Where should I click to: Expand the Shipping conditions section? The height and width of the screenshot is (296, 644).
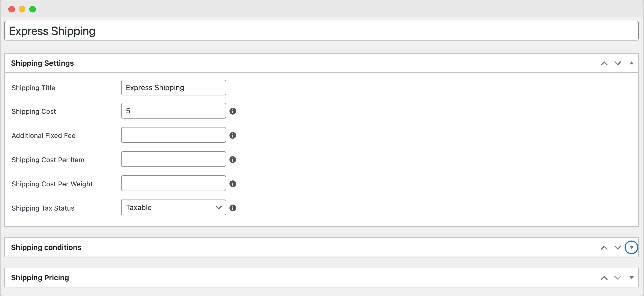click(x=632, y=247)
